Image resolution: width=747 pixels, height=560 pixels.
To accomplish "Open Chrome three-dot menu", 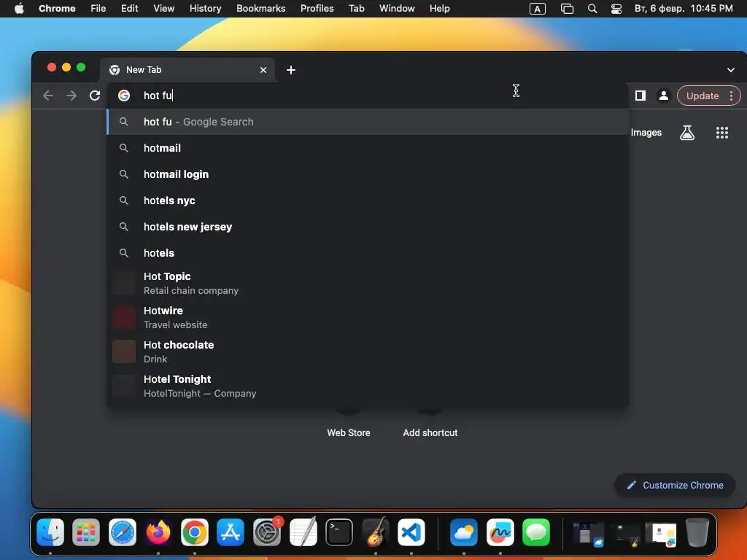I will click(x=731, y=96).
